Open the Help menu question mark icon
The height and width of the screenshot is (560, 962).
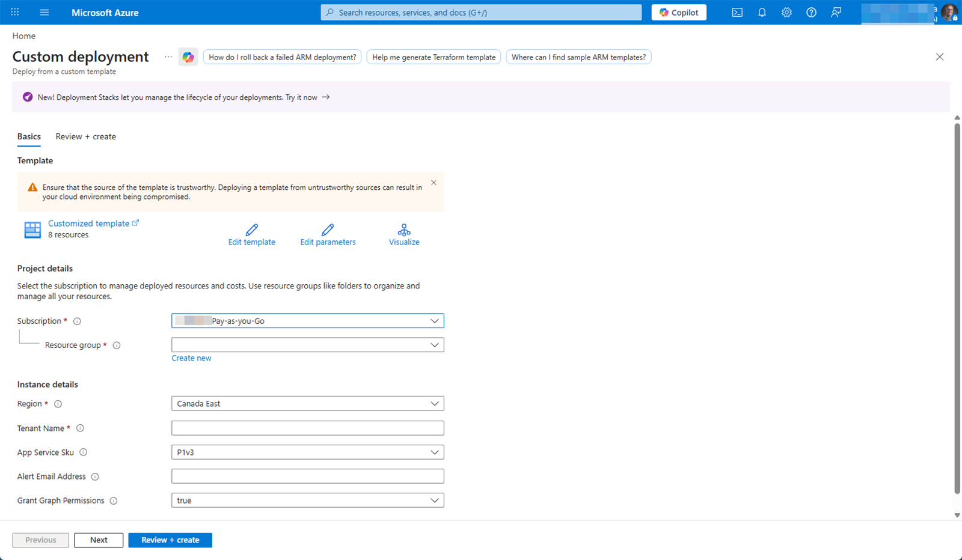point(811,12)
